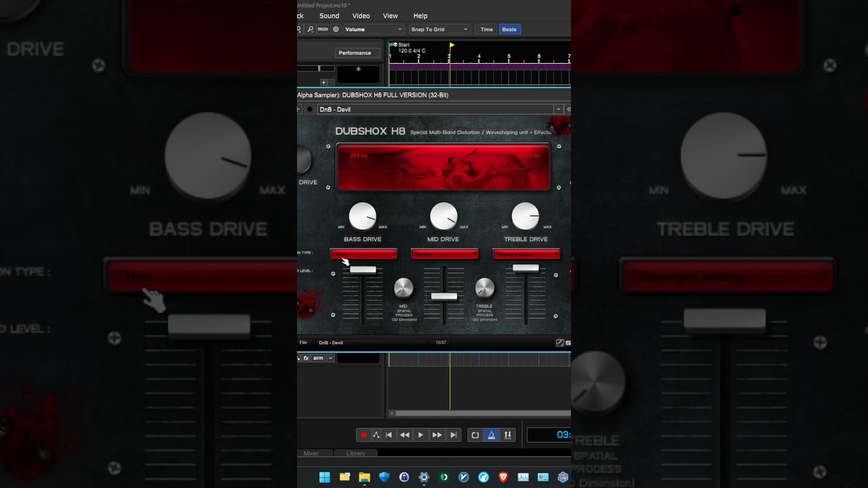Click the plugin edit pencil icon
Screen dimensions: 868x488
click(559, 343)
